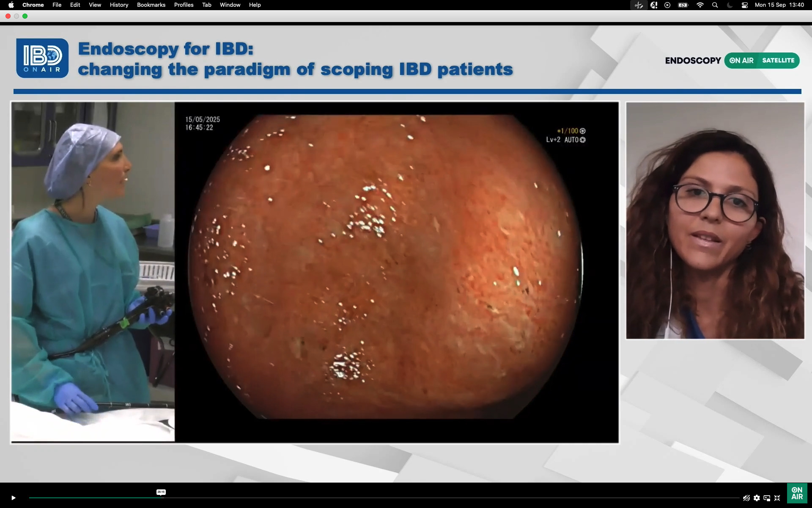Open the battery status menu
Screen dimensions: 812x508
683,5
